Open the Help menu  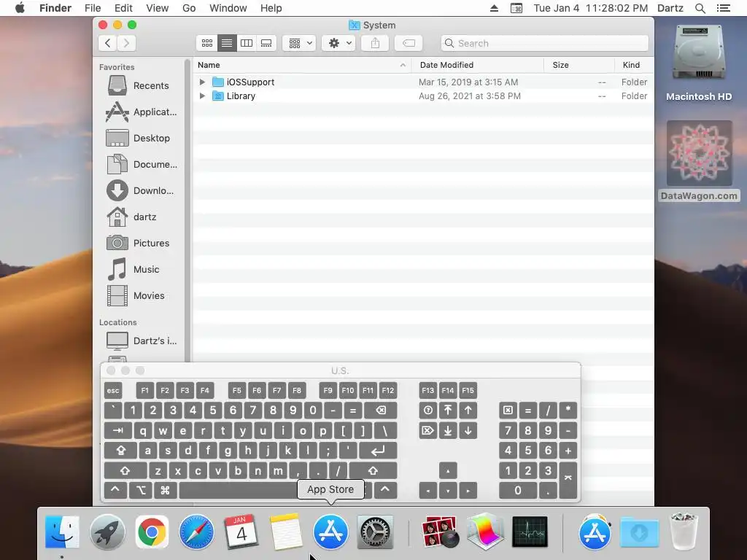pyautogui.click(x=271, y=8)
